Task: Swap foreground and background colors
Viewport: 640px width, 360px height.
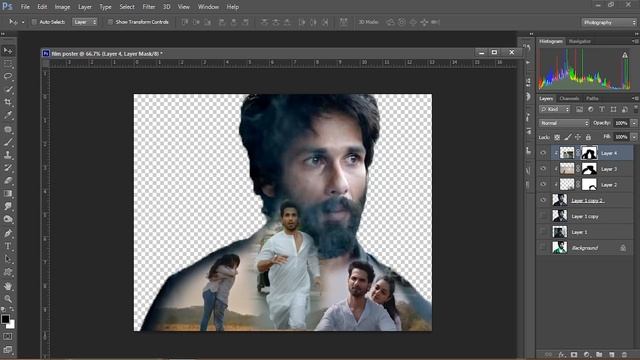Action: [x=11, y=310]
